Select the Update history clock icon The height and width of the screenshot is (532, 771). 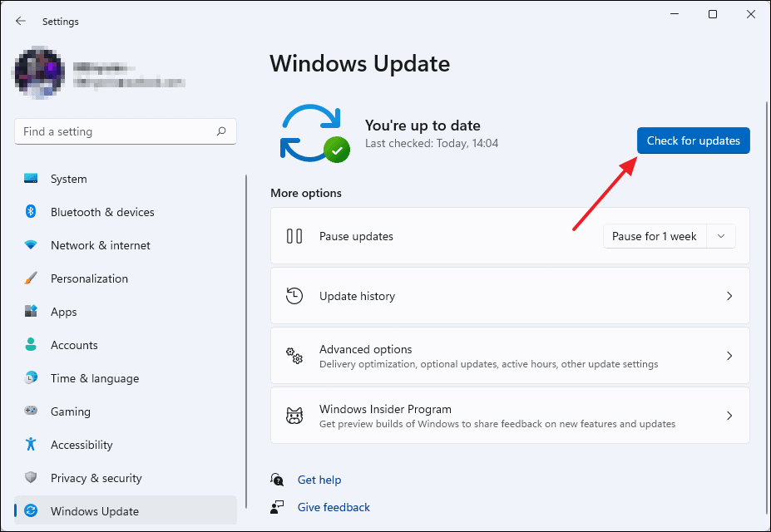294,295
